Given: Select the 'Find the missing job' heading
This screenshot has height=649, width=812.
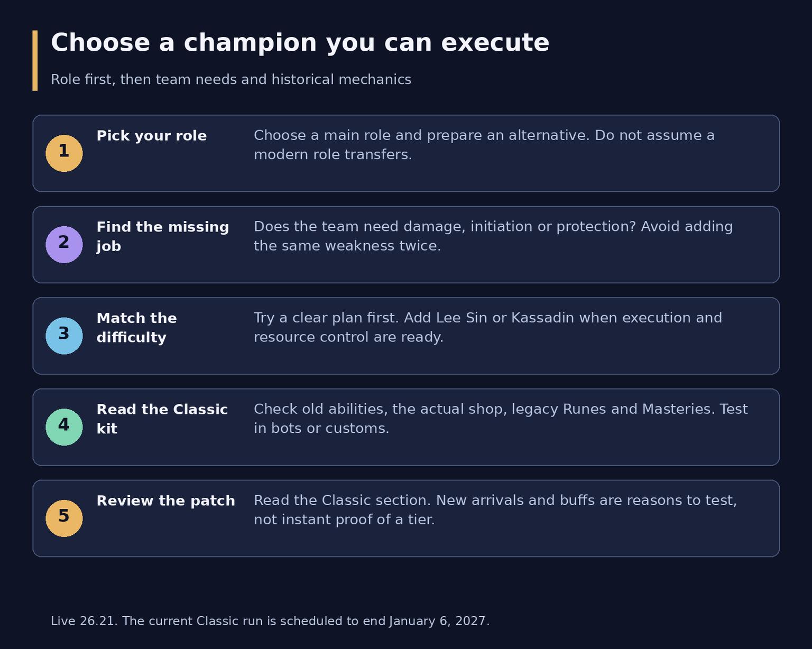Looking at the screenshot, I should [x=163, y=236].
